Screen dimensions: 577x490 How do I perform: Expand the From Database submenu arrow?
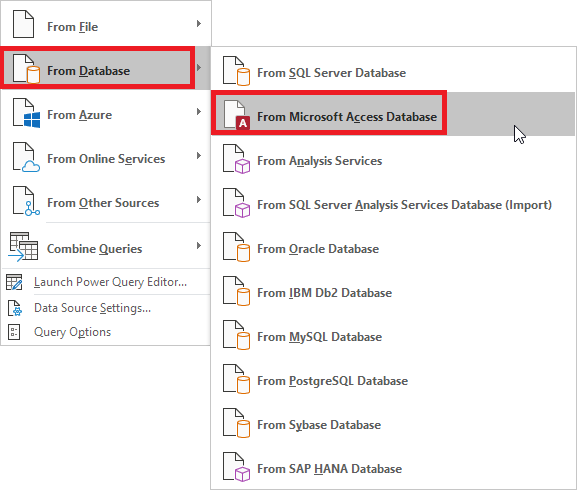199,68
